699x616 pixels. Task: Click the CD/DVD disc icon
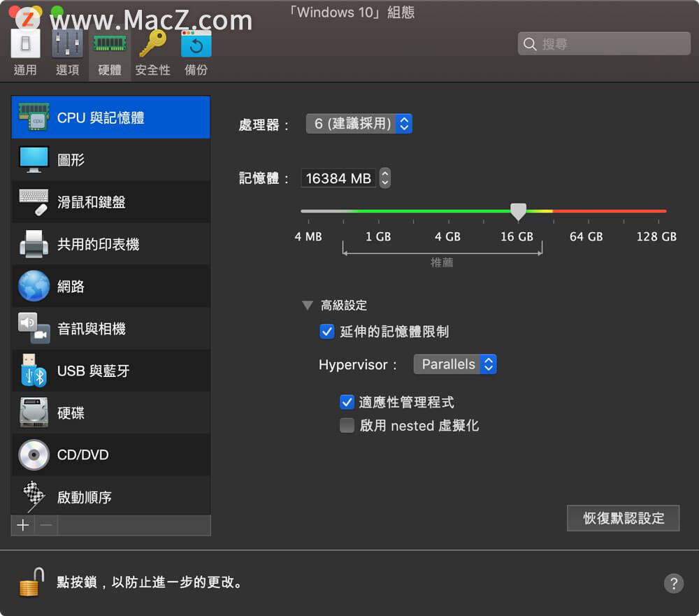pos(34,454)
